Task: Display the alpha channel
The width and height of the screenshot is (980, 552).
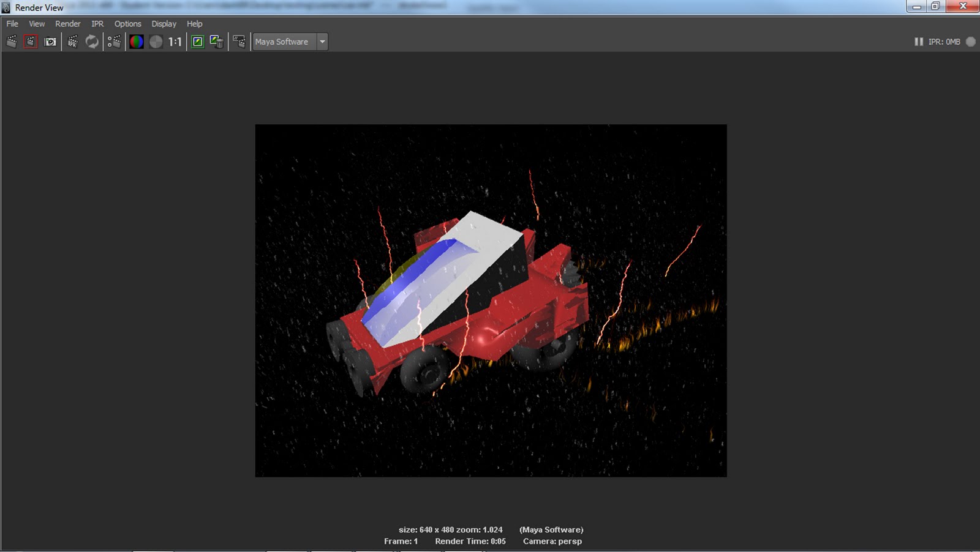Action: point(156,42)
